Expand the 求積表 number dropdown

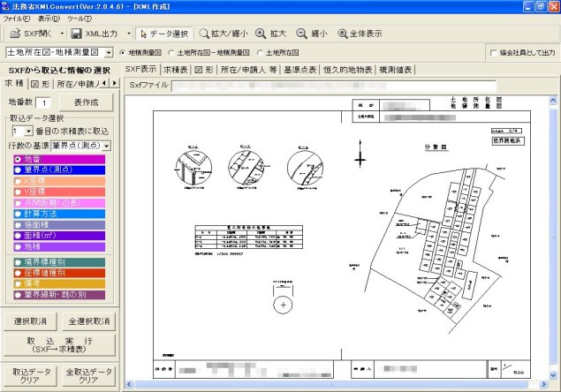(27, 131)
